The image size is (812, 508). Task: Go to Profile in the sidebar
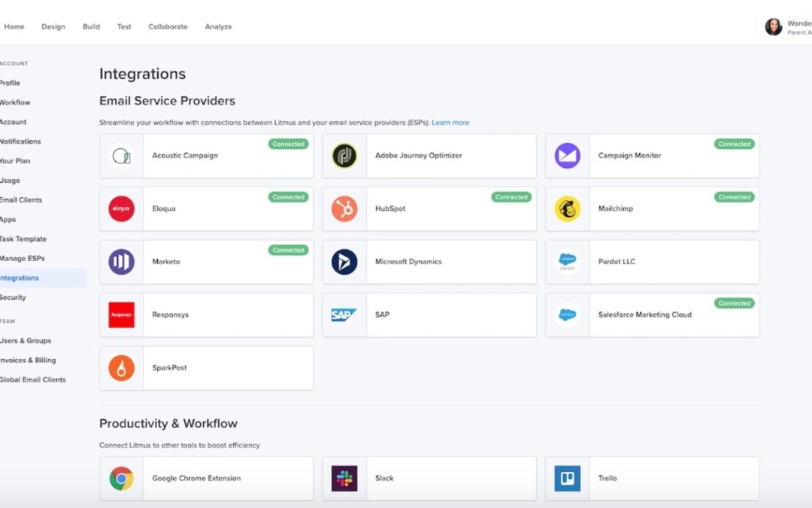tap(10, 83)
